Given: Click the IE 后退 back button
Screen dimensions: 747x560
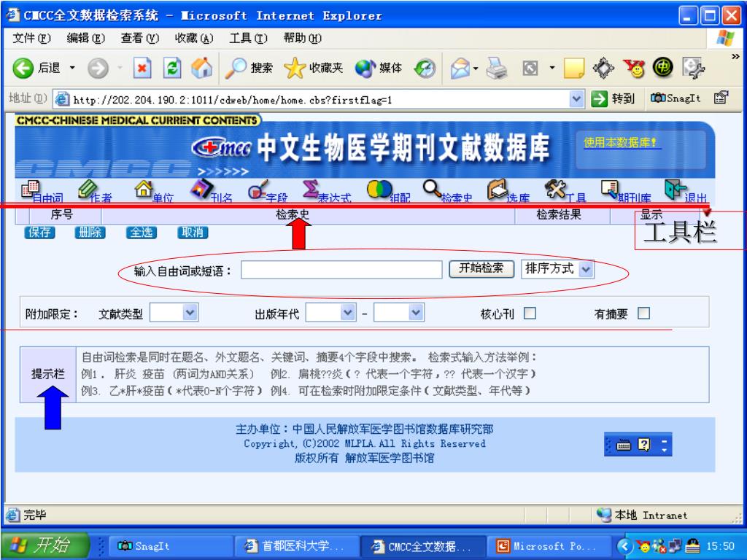Looking at the screenshot, I should tap(37, 68).
